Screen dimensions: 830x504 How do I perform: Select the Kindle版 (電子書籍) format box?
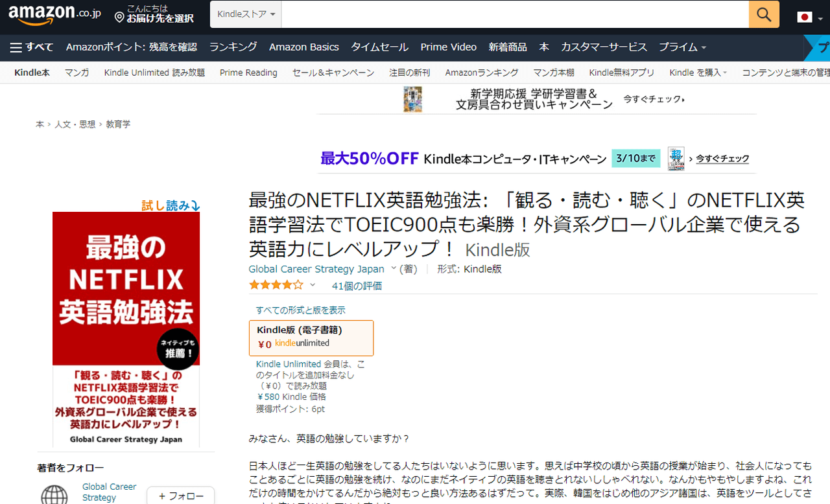click(311, 338)
